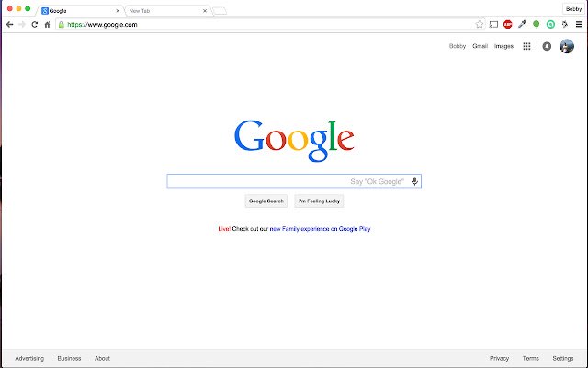Reload the page with the refresh icon
588x368 pixels.
(35, 25)
